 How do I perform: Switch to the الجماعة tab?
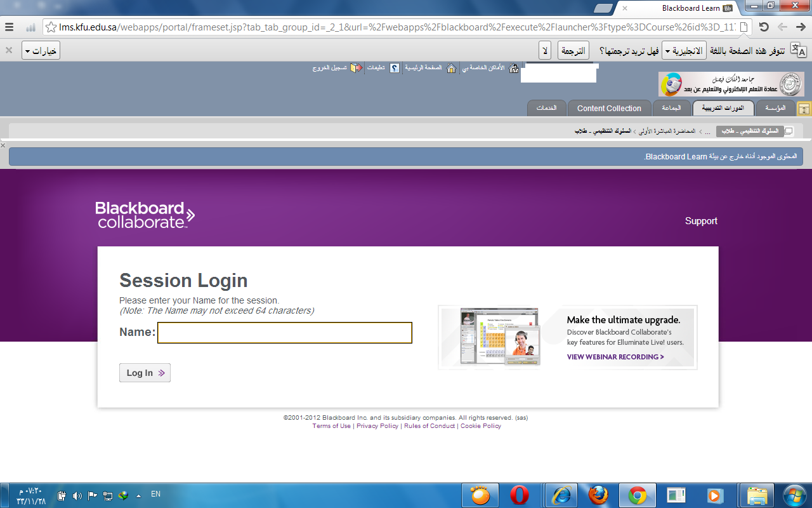tap(671, 108)
